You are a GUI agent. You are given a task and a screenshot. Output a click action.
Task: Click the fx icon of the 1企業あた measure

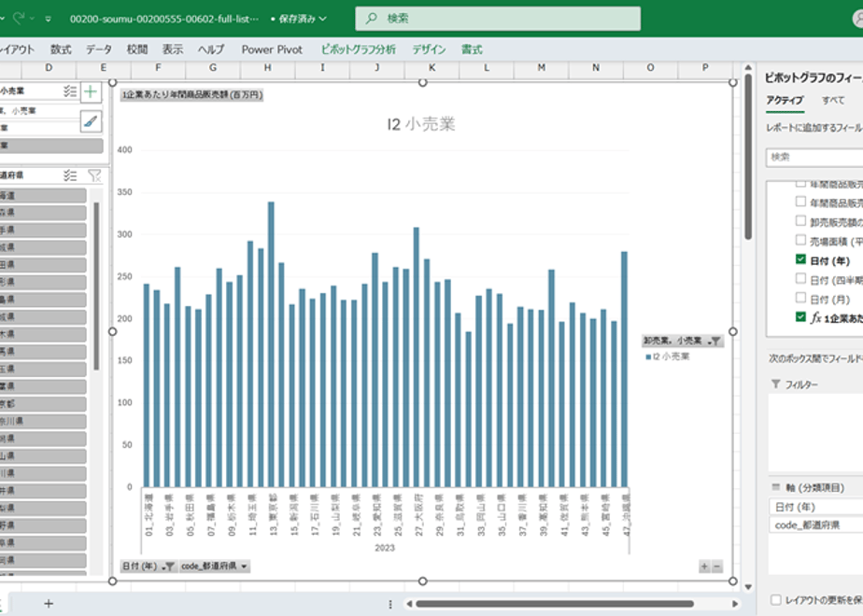(x=815, y=318)
